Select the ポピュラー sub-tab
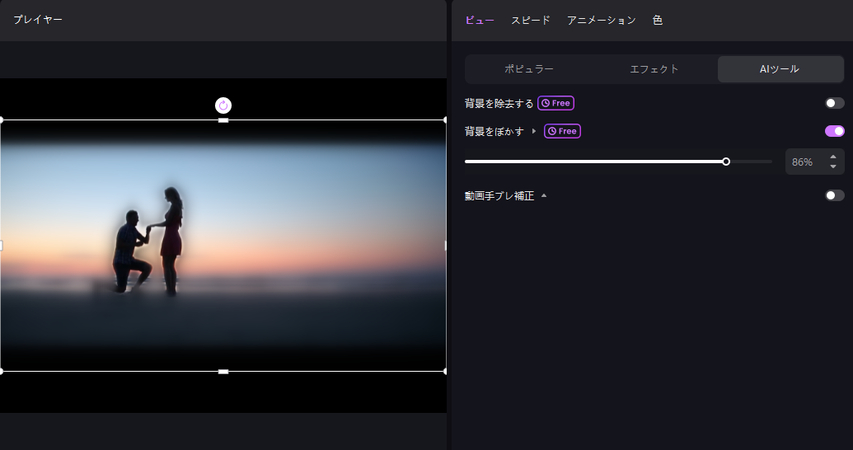853x450 pixels. click(529, 69)
